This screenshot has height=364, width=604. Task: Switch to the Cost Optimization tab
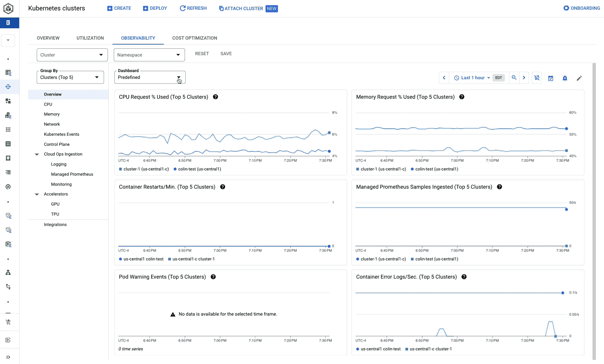(194, 38)
